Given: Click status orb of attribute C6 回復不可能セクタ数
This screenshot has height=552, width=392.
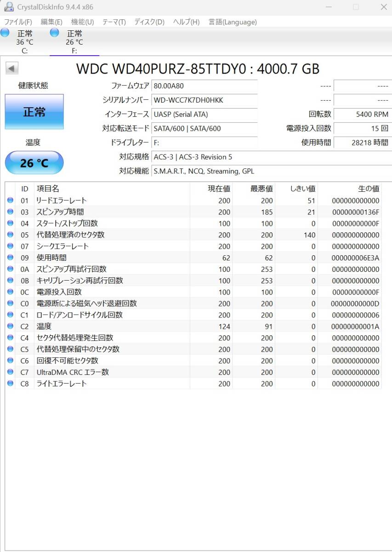Looking at the screenshot, I should pos(10,361).
